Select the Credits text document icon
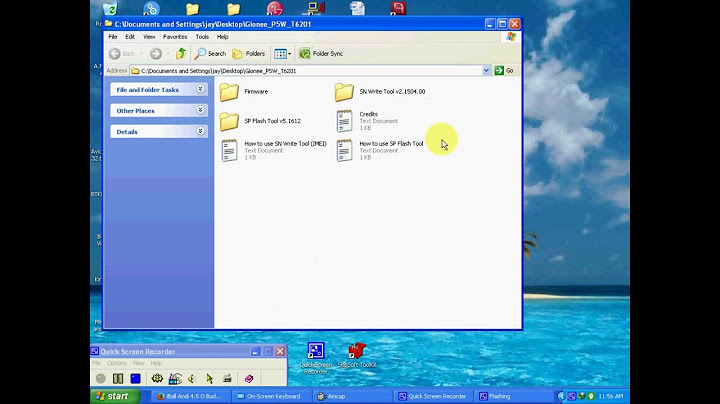The image size is (720, 404). (344, 121)
